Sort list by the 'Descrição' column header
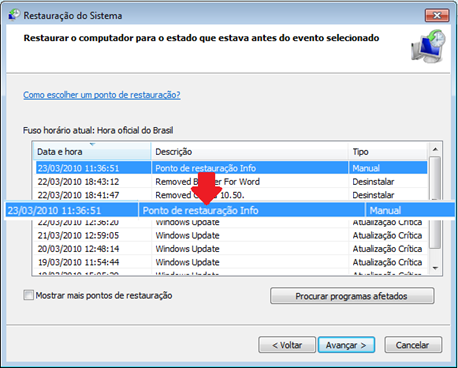The height and width of the screenshot is (368, 458). [249, 152]
